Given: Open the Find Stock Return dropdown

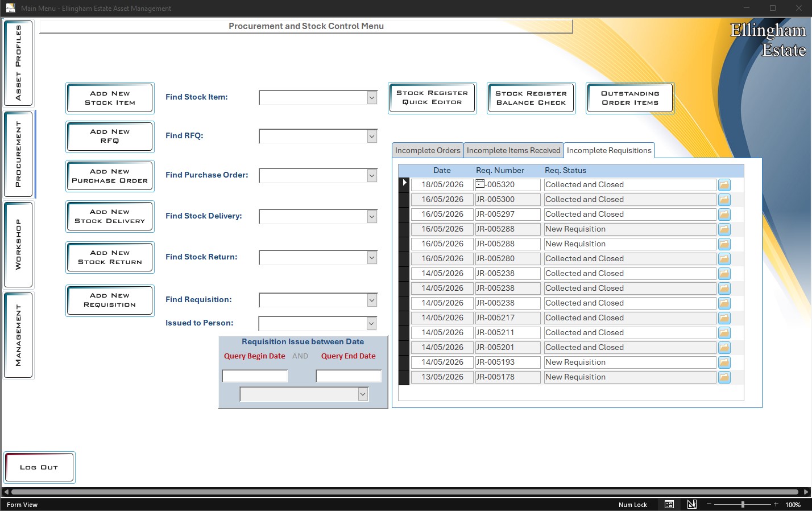Looking at the screenshot, I should 372,258.
